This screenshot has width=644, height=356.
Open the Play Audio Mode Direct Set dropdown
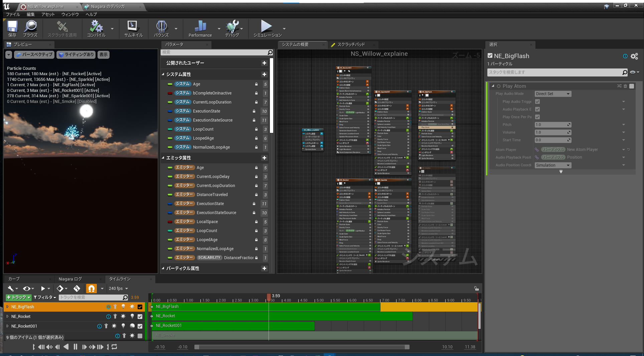(553, 94)
